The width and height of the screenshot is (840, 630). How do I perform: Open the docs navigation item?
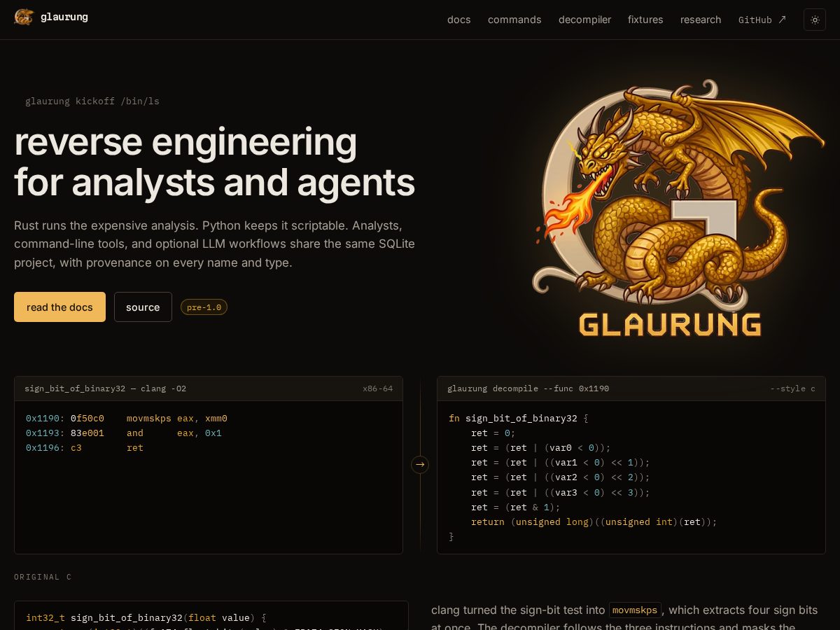point(459,20)
